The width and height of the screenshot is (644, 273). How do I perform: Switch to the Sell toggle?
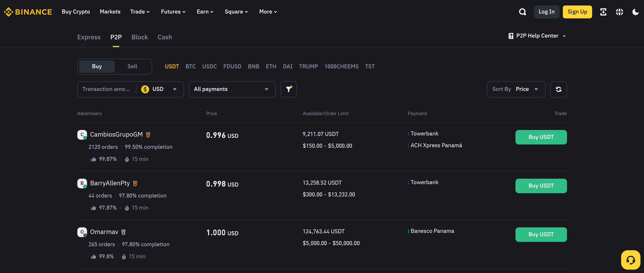pyautogui.click(x=132, y=66)
